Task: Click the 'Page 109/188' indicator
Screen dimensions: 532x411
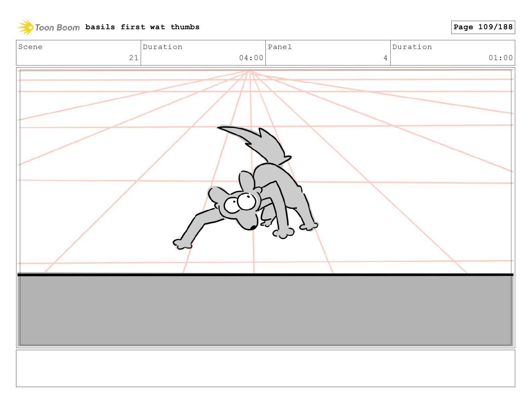Action: [483, 27]
